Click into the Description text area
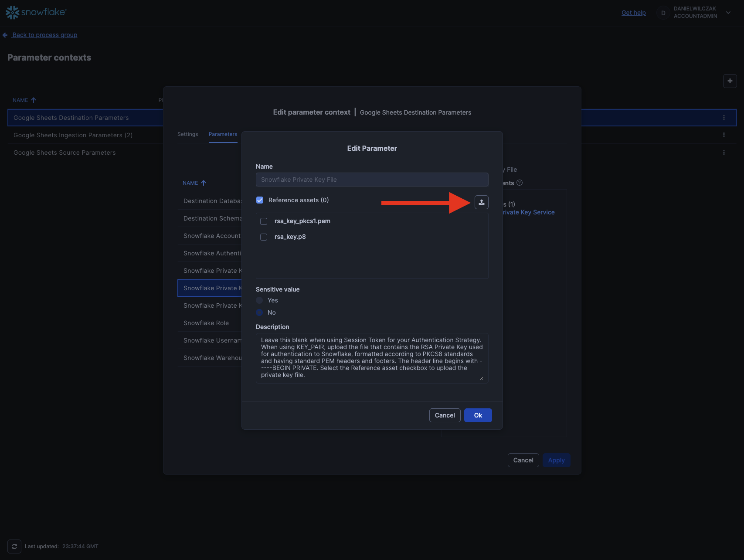 click(371, 358)
